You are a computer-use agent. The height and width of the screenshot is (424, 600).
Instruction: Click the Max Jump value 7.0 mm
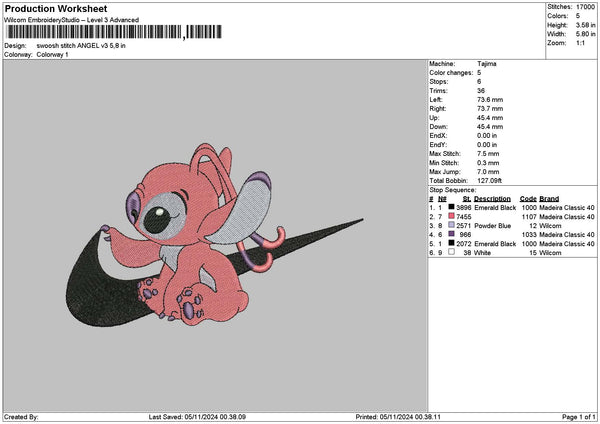click(x=488, y=172)
